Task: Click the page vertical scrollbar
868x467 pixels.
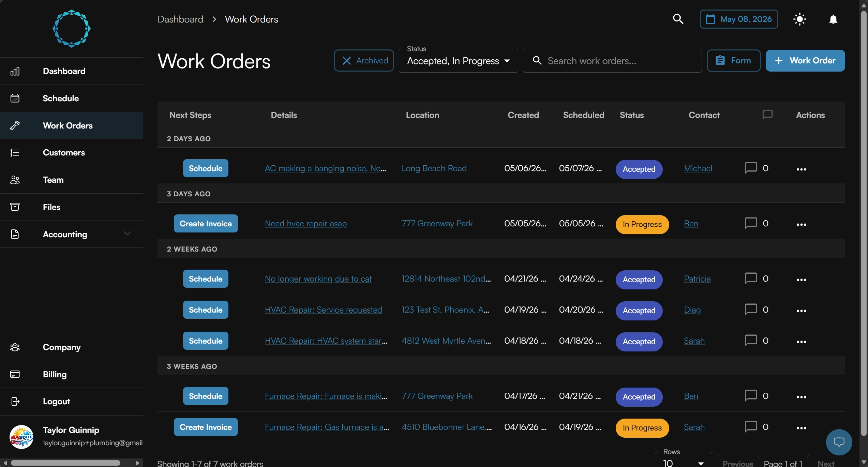Action: coord(864,223)
